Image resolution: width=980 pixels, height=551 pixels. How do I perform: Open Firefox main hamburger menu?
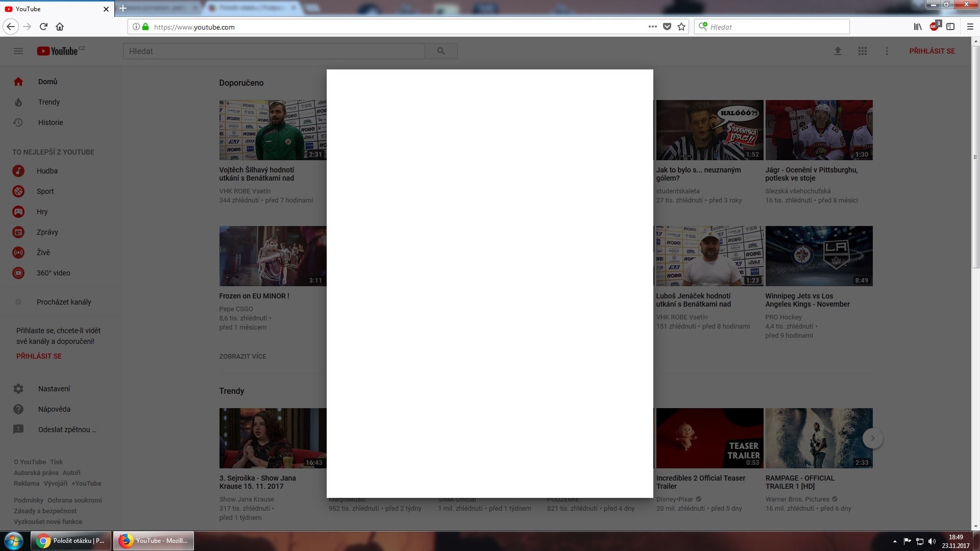970,27
